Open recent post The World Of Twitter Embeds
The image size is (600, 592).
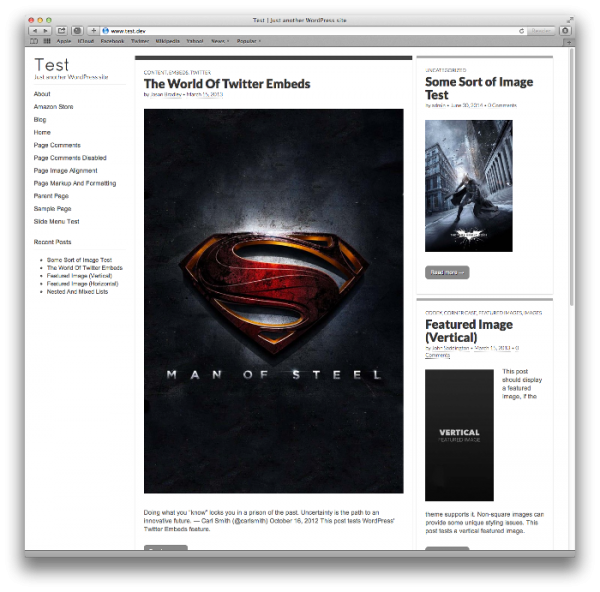pyautogui.click(x=85, y=268)
